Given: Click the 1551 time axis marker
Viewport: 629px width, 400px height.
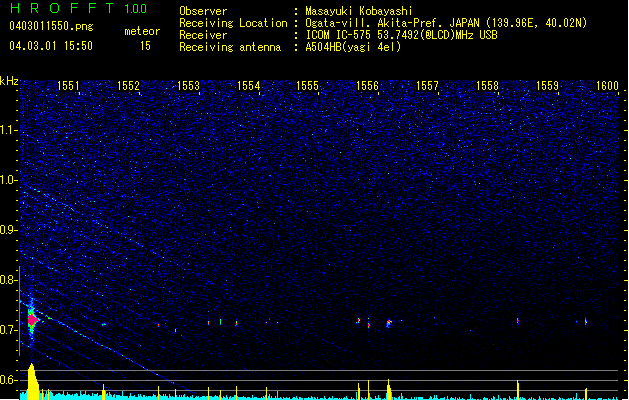Looking at the screenshot, I should point(68,86).
